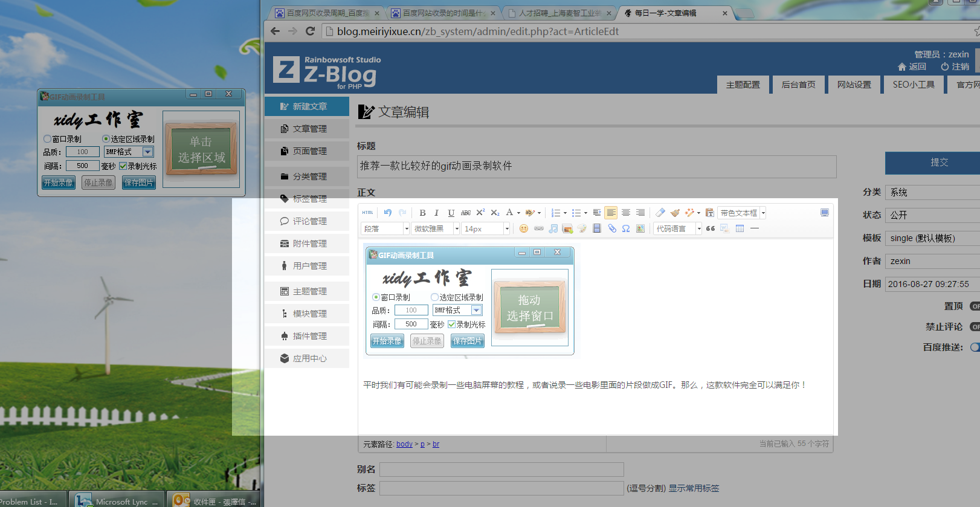980x507 pixels.
Task: Toggle italic formatting in the editor
Action: 436,213
